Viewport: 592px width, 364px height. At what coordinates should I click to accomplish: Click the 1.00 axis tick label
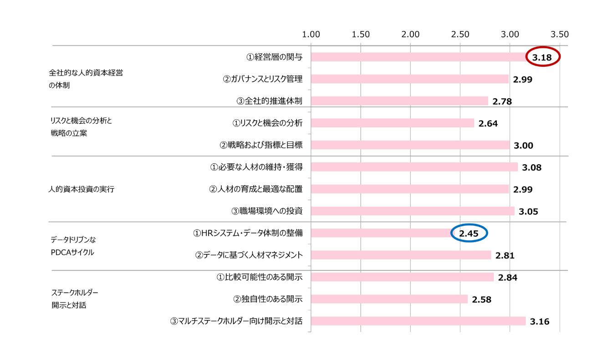click(x=311, y=34)
